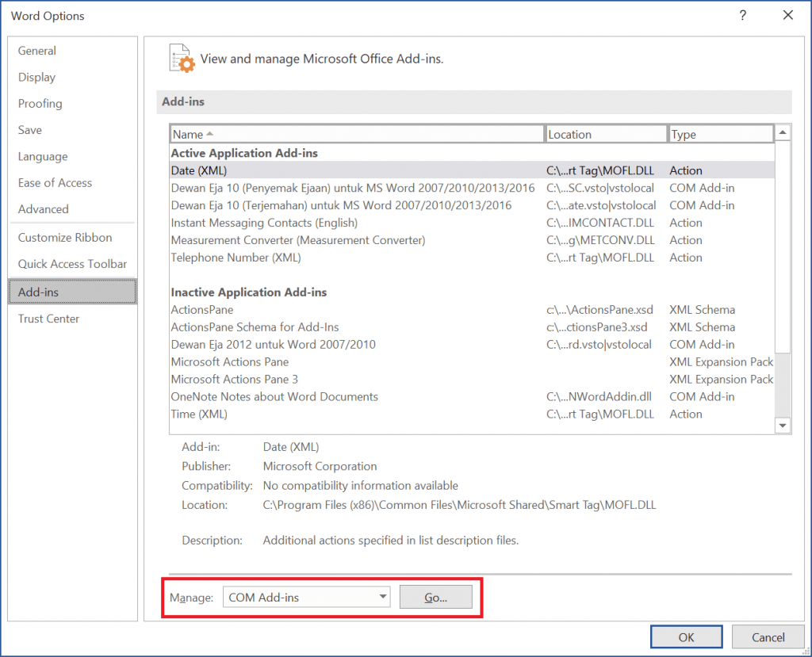Select the Trust Center category

point(49,319)
